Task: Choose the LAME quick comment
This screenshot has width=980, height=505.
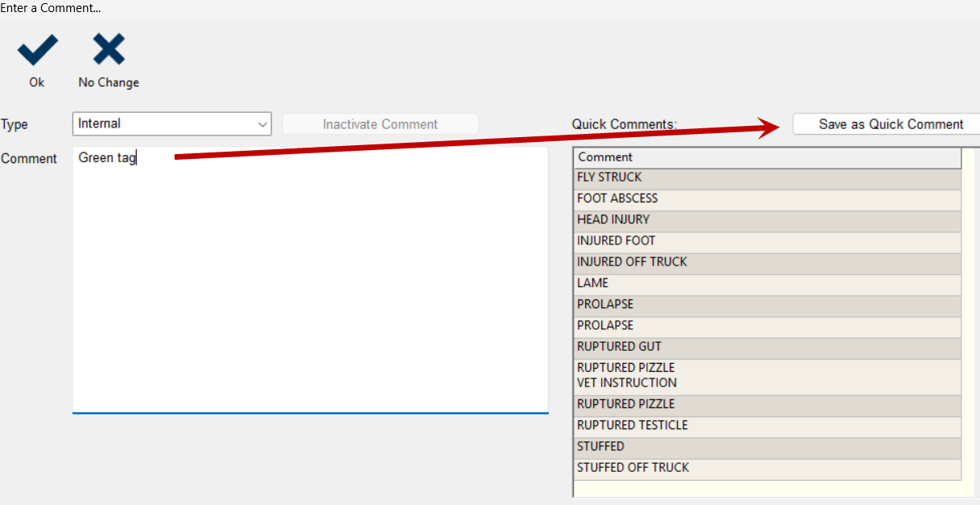Action: (767, 283)
